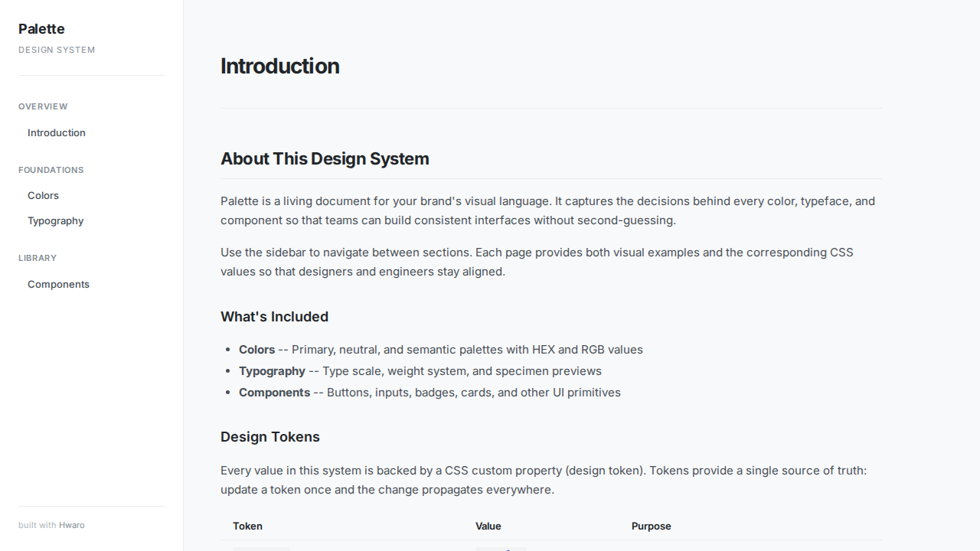This screenshot has height=551, width=980.
Task: Click the Library section label
Action: pos(38,258)
